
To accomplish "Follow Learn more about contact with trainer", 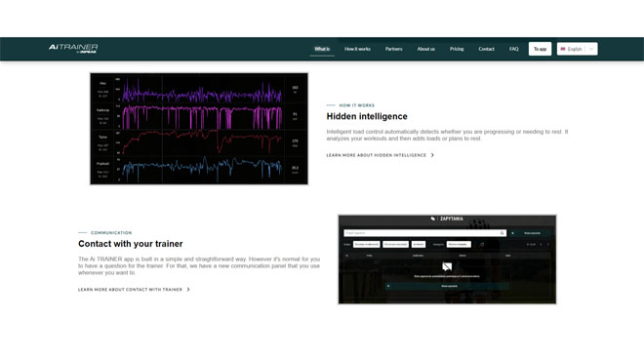I will click(130, 290).
